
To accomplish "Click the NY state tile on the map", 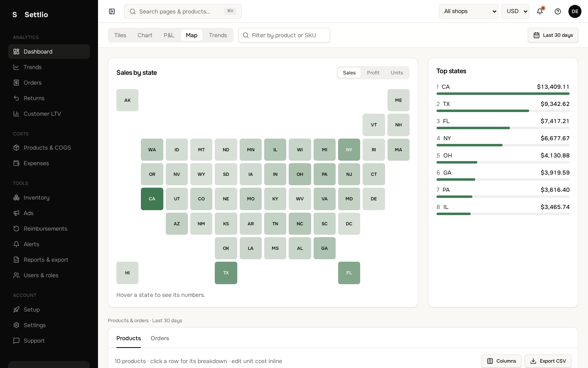I will (349, 150).
